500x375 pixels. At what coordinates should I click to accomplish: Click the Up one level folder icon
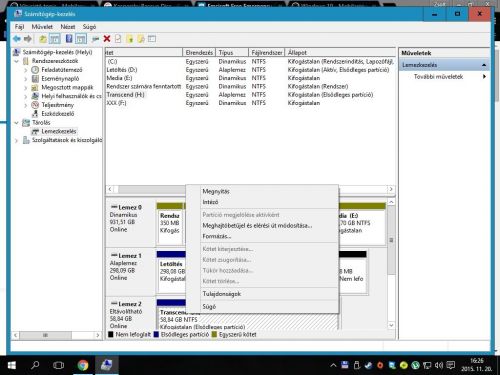[x=43, y=39]
